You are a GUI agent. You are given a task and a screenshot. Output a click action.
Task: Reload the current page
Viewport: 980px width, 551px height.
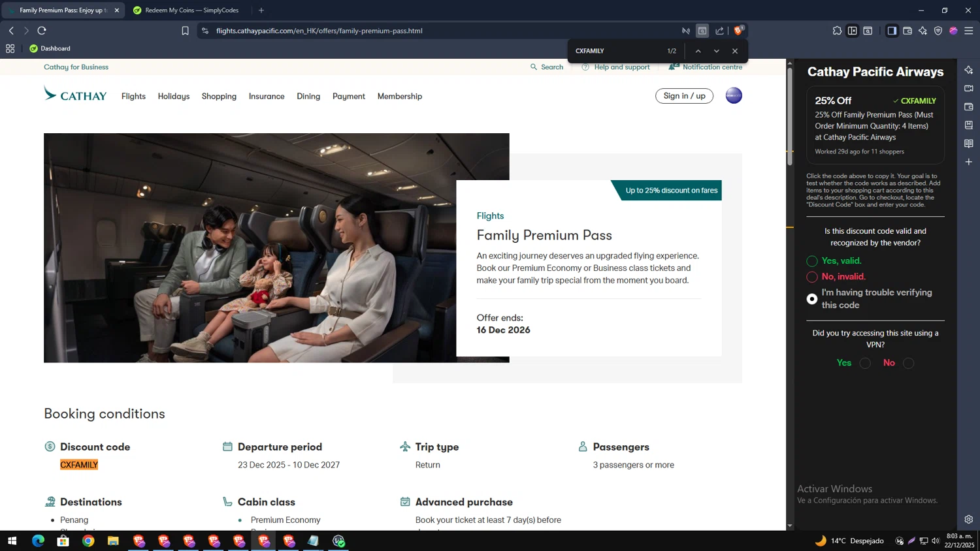(x=42, y=31)
